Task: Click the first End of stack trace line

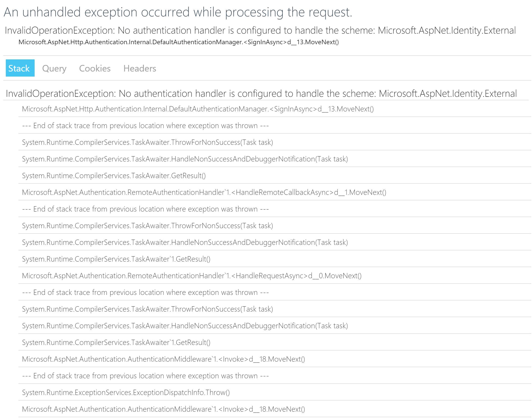Action: (x=275, y=126)
